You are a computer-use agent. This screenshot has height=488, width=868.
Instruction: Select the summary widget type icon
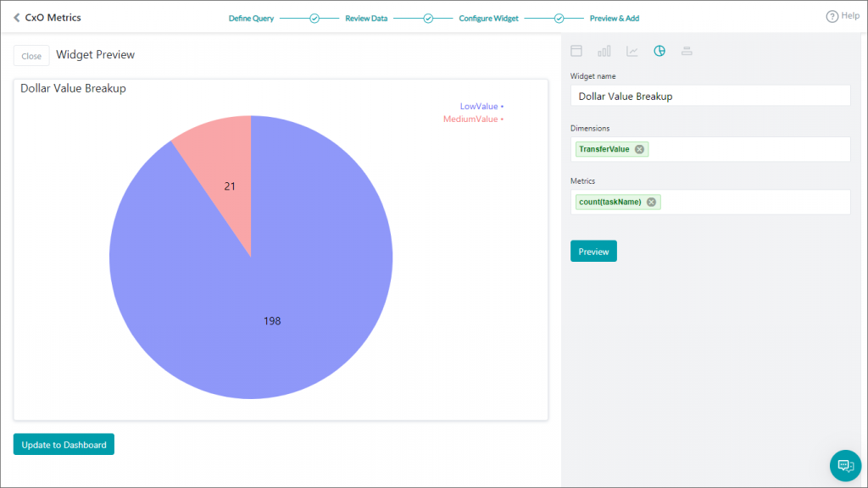pyautogui.click(x=687, y=51)
